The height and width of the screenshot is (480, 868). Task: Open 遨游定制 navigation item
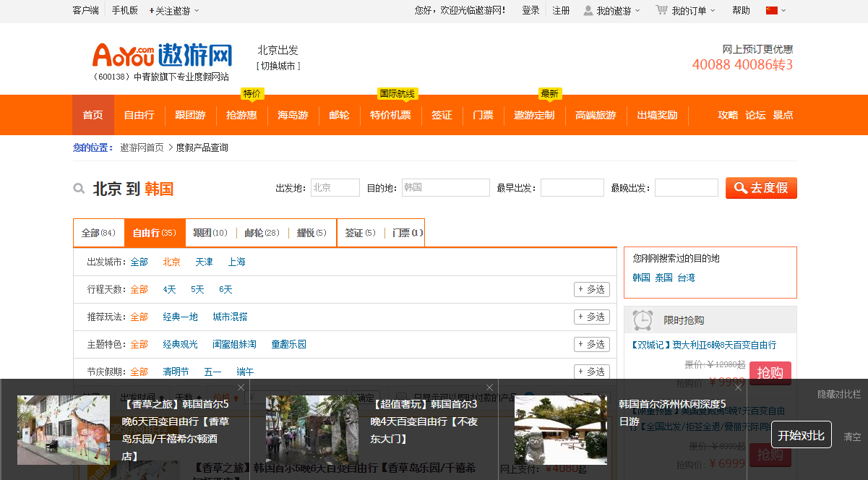[534, 115]
